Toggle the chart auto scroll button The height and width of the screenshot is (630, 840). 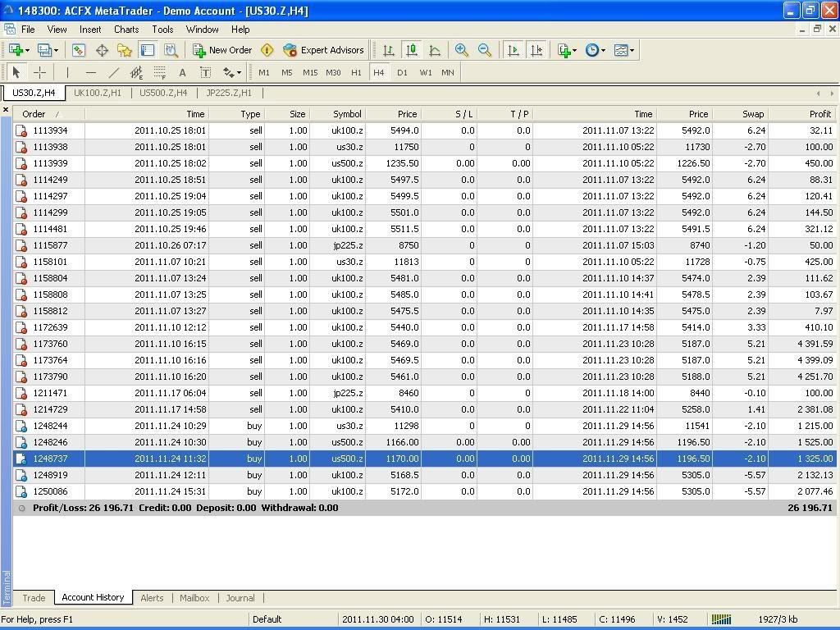click(x=514, y=50)
